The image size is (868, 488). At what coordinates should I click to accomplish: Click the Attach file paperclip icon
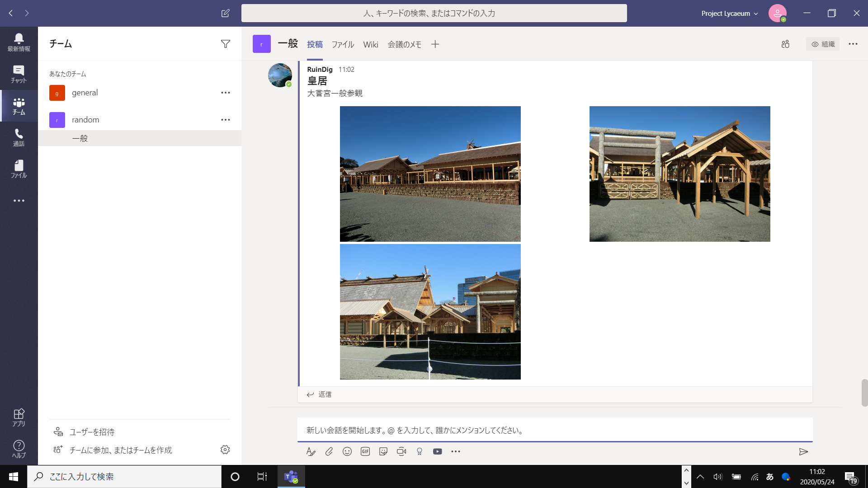(x=329, y=451)
